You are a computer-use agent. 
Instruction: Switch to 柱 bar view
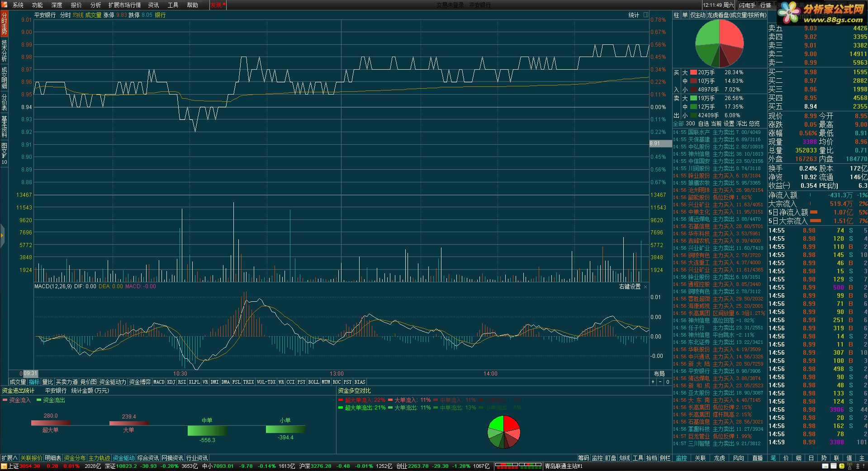[x=677, y=15]
